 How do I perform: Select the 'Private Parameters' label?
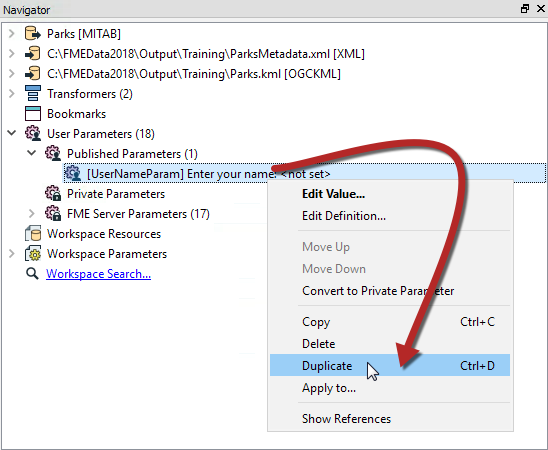tap(116, 194)
